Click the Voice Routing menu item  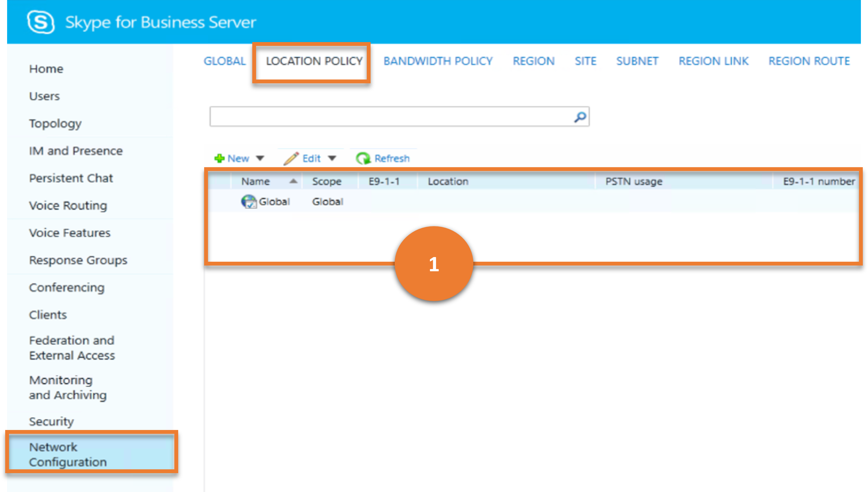67,205
